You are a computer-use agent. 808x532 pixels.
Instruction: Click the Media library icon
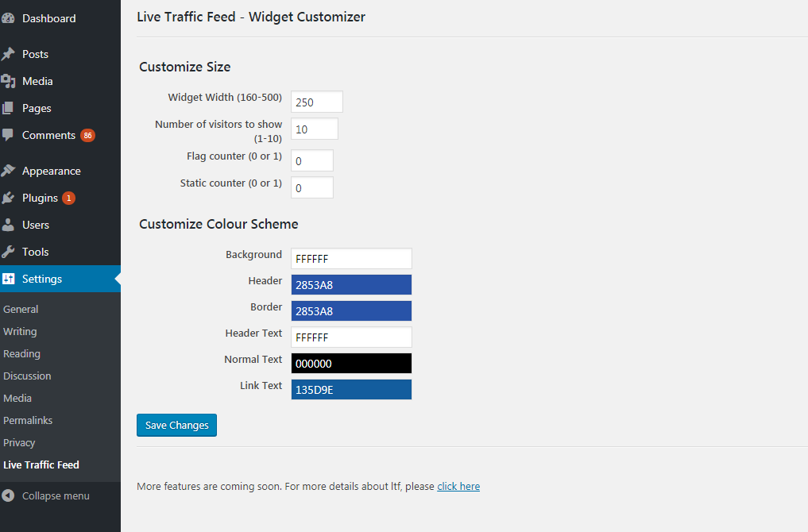point(8,81)
